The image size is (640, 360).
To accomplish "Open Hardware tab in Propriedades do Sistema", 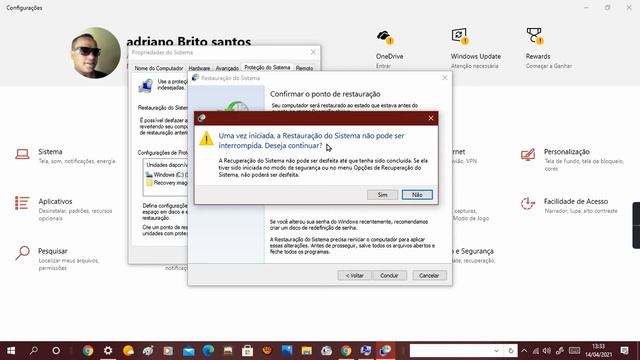I will click(199, 68).
